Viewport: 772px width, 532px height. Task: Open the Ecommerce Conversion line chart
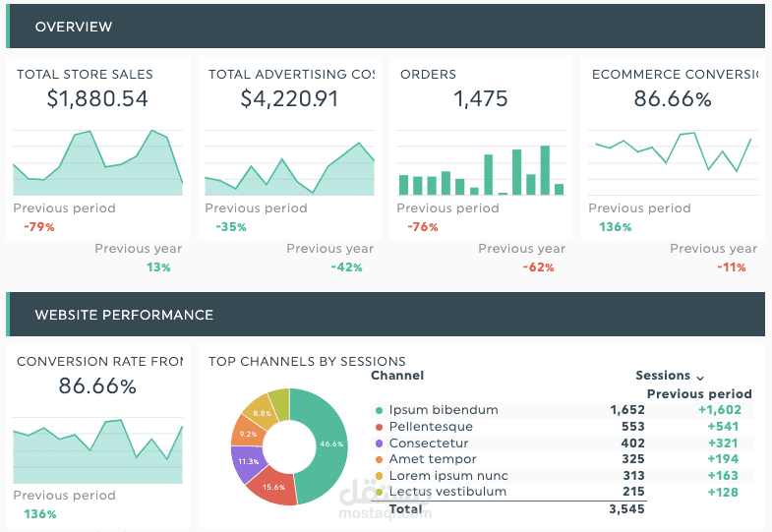(x=673, y=163)
